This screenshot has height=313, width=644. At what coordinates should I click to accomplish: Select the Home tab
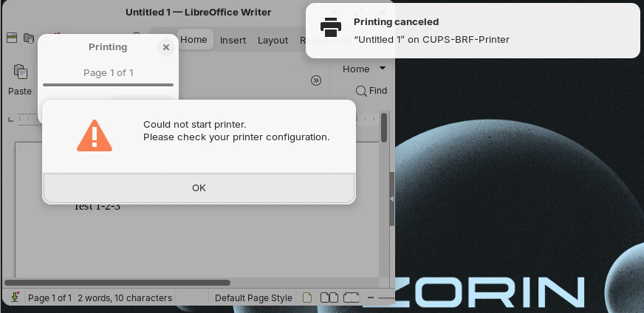[x=193, y=40]
